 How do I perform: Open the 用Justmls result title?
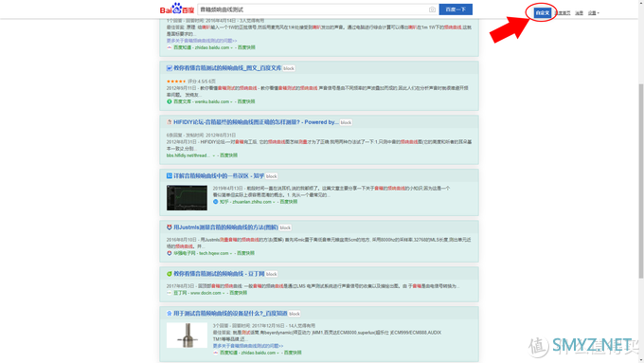click(x=225, y=227)
